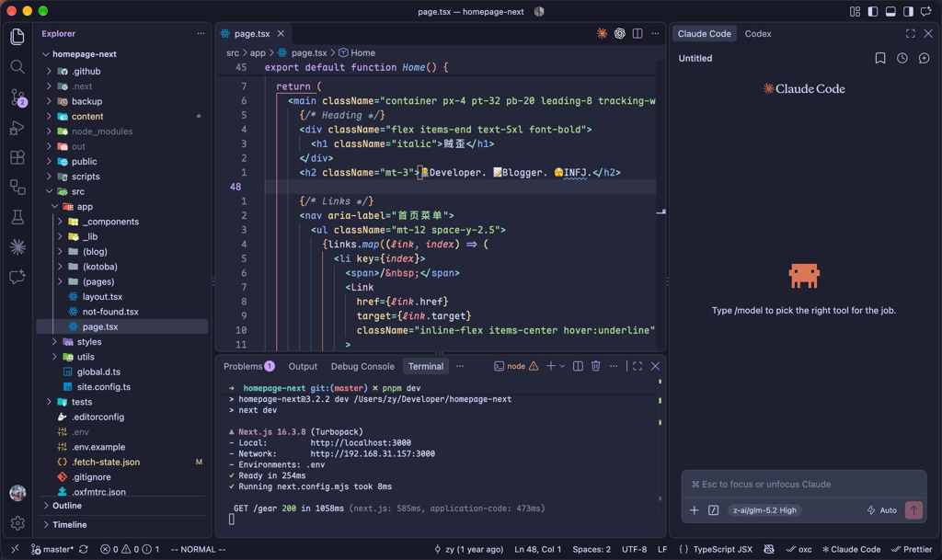Click the account avatar in activity bar

click(17, 493)
